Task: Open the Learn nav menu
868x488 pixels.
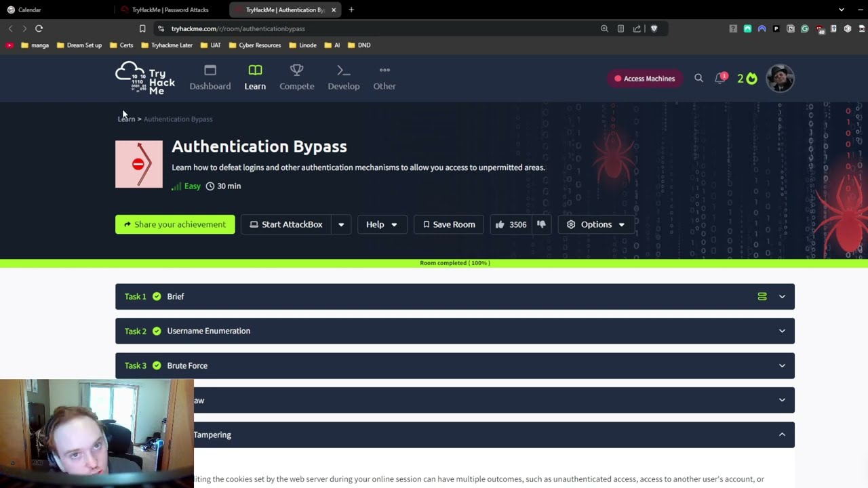Action: [x=255, y=78]
